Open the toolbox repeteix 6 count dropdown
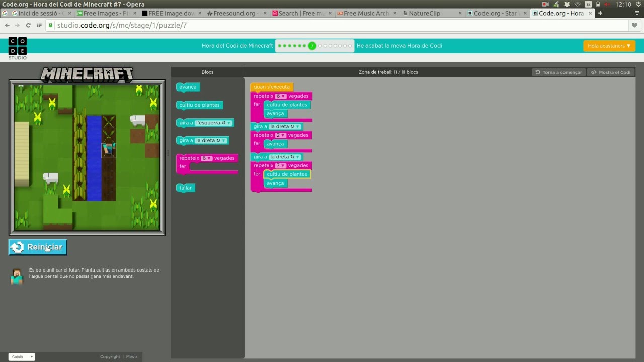 (x=207, y=158)
